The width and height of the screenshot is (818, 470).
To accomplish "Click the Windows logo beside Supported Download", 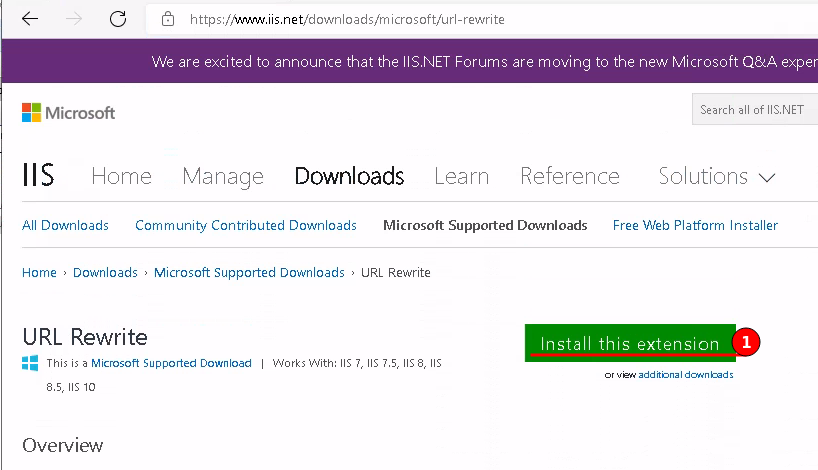I will tap(30, 363).
